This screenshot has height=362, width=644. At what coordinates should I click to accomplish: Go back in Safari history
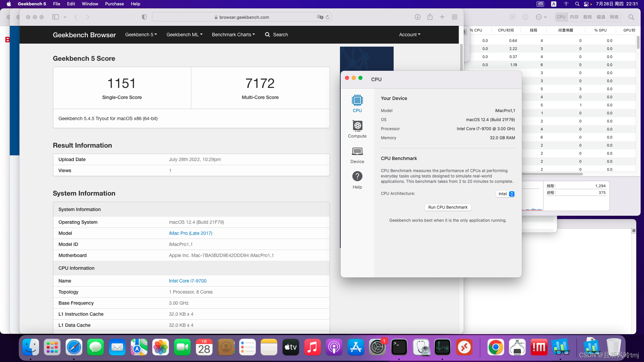76,17
